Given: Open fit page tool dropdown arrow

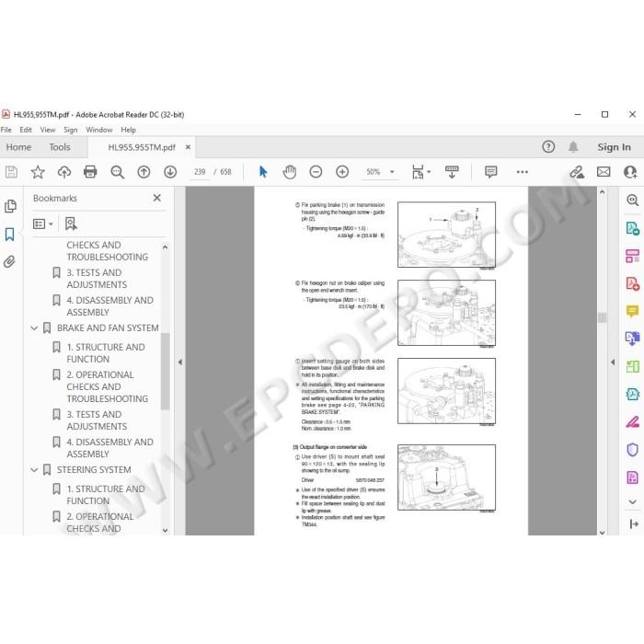Looking at the screenshot, I should (429, 172).
